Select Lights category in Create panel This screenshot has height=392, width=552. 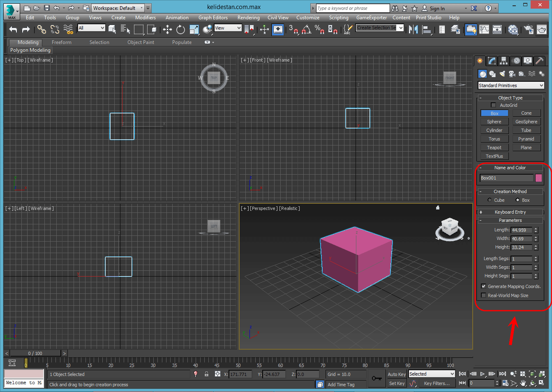pyautogui.click(x=502, y=74)
